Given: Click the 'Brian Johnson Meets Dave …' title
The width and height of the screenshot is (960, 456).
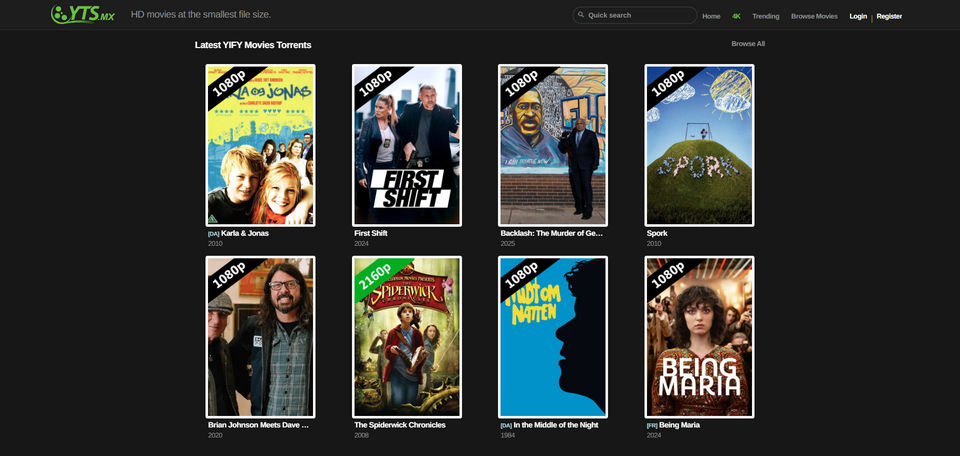Looking at the screenshot, I should (x=258, y=425).
